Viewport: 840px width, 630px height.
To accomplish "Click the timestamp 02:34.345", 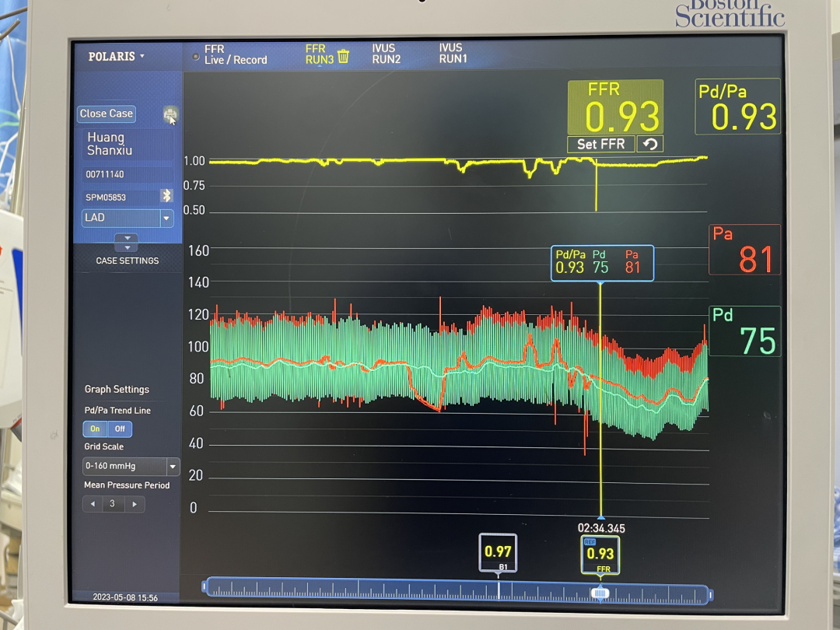I will (601, 528).
